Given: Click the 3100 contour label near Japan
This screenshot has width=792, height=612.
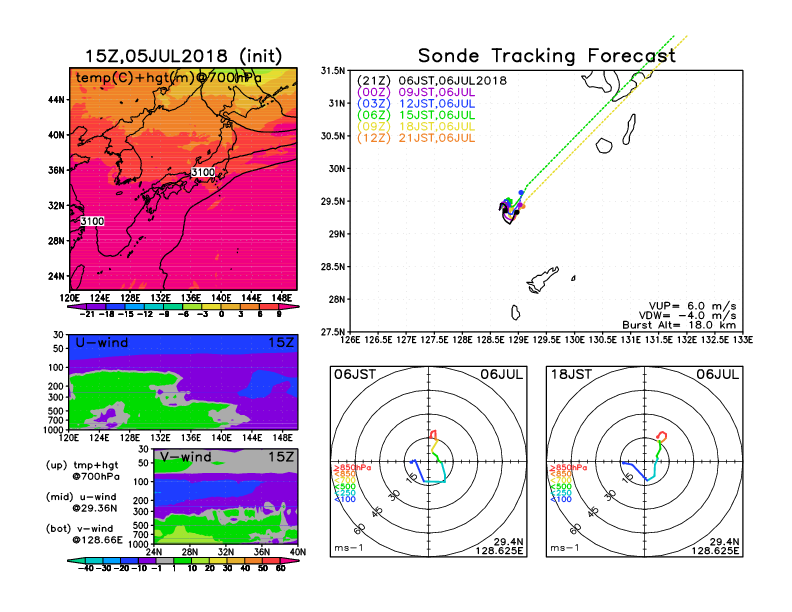Looking at the screenshot, I should pos(203,172).
